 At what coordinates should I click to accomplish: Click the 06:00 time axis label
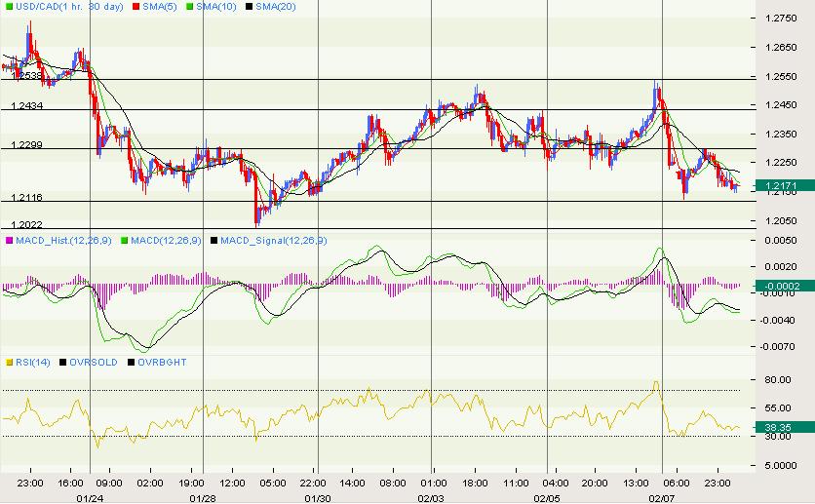click(x=677, y=484)
